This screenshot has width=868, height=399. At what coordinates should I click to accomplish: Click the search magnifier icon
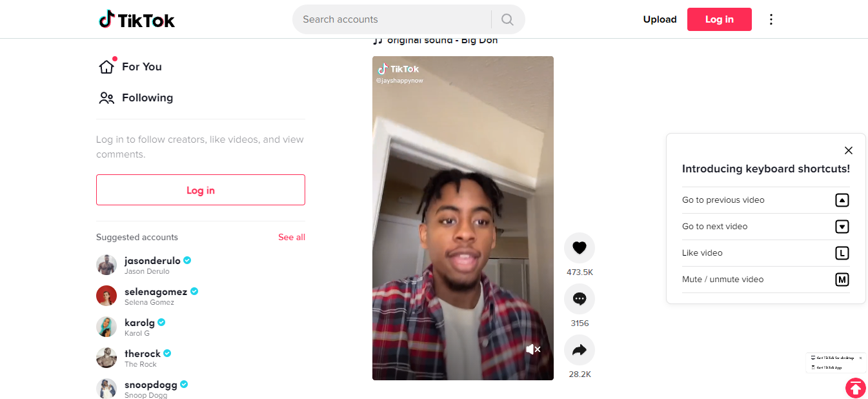click(507, 19)
